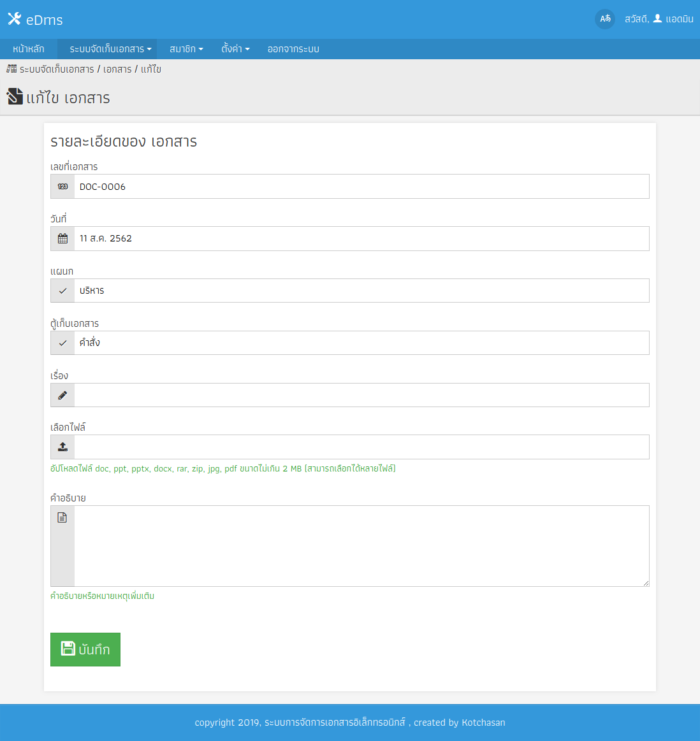Expand the ตั้งค่า settings menu
The width and height of the screenshot is (700, 741).
click(x=235, y=49)
